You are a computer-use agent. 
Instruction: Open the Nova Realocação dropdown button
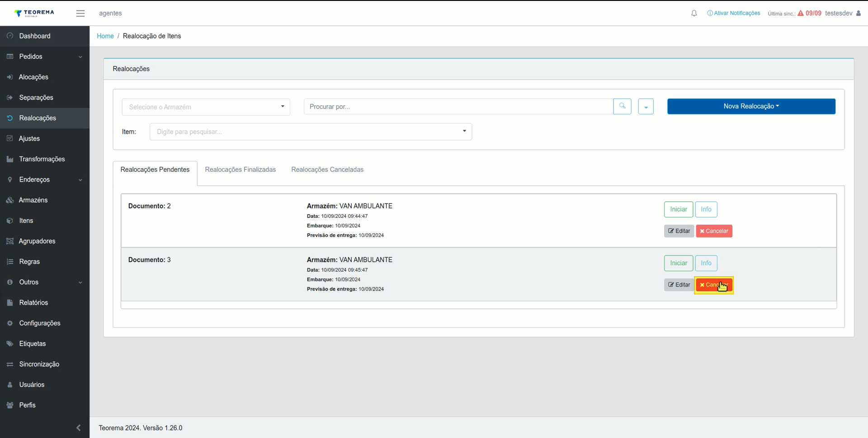(x=751, y=106)
